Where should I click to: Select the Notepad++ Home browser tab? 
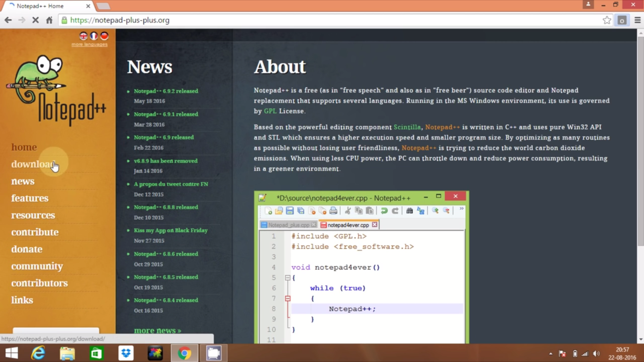pyautogui.click(x=48, y=6)
